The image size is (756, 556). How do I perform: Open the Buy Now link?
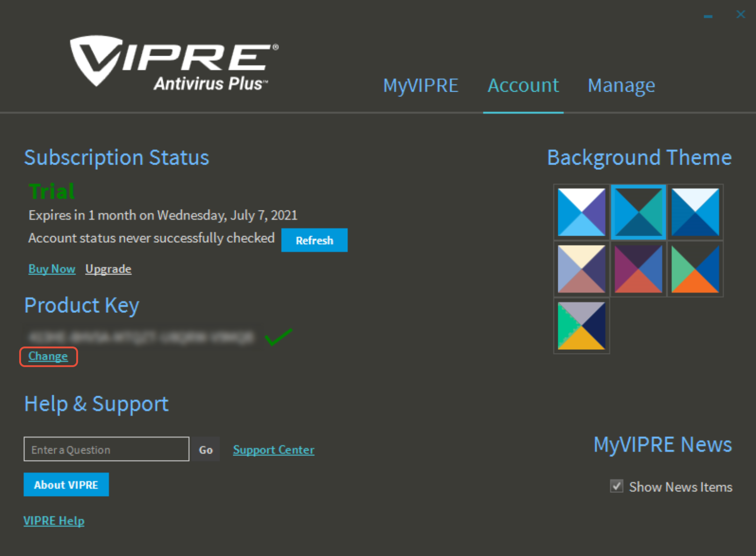[52, 269]
